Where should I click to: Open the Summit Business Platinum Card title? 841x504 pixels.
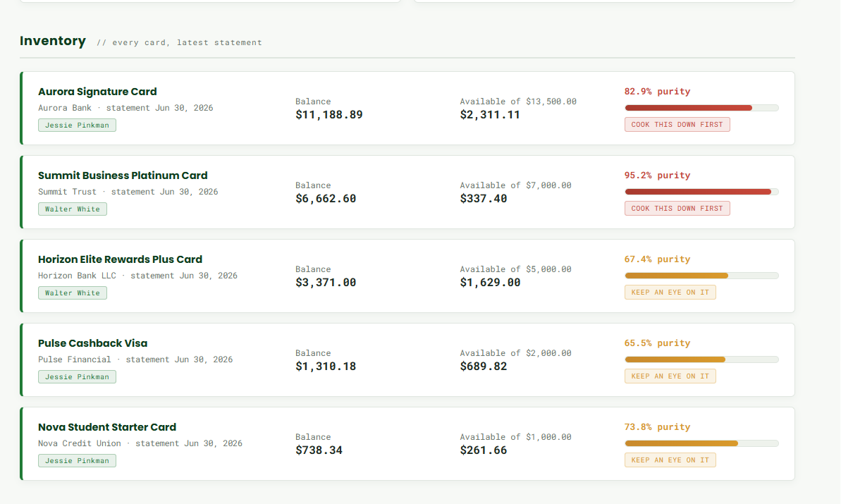(123, 176)
